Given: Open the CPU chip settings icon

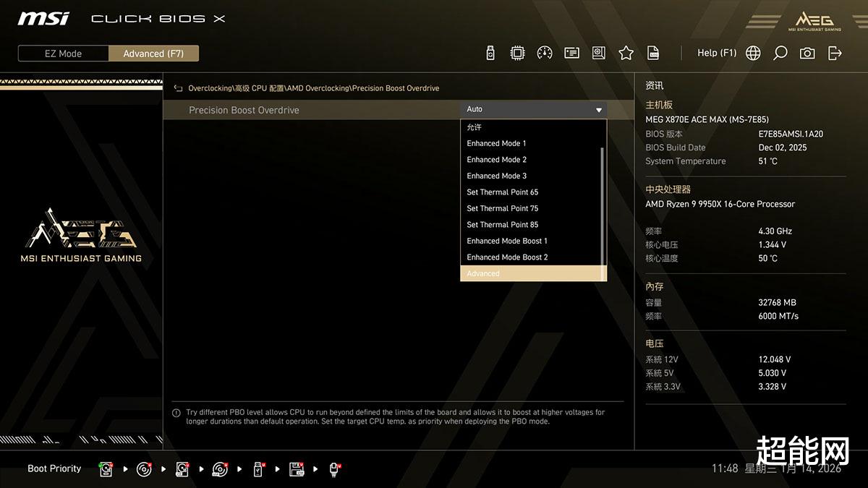Looking at the screenshot, I should (517, 53).
